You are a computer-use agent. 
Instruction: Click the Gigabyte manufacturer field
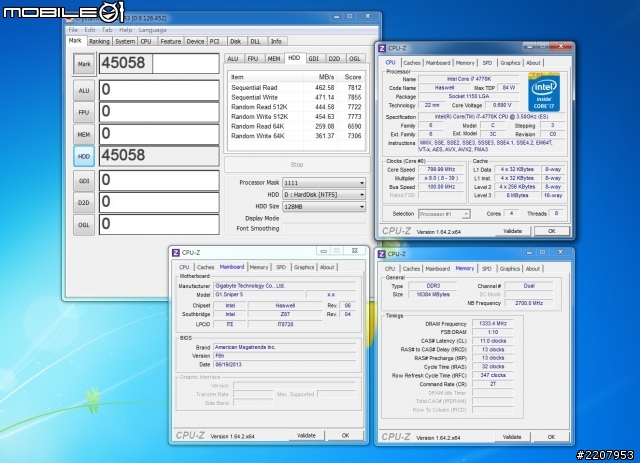284,286
